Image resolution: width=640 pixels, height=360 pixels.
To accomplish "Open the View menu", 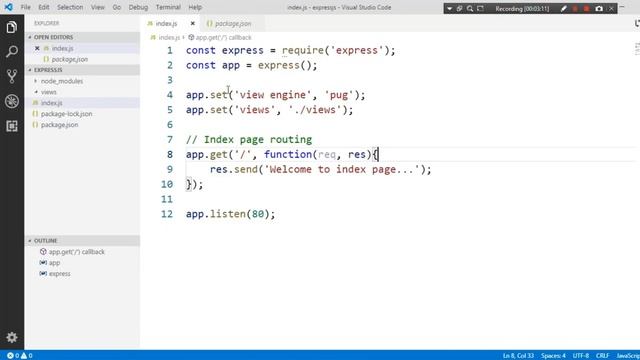I will (x=98, y=7).
